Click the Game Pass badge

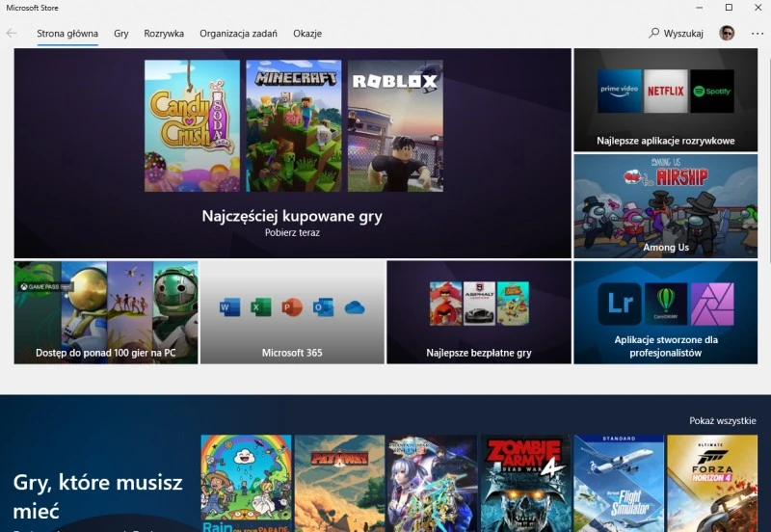tap(46, 286)
